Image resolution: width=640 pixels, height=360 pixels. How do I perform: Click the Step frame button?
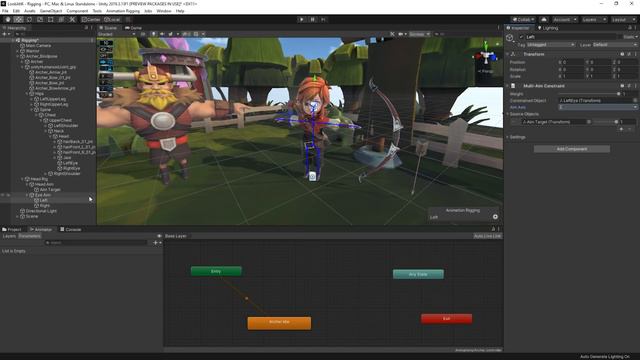click(323, 19)
